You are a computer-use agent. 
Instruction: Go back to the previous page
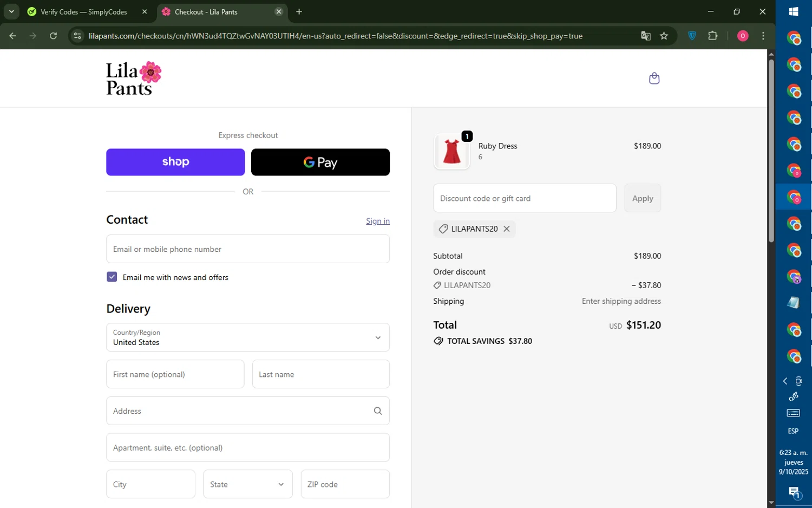13,36
